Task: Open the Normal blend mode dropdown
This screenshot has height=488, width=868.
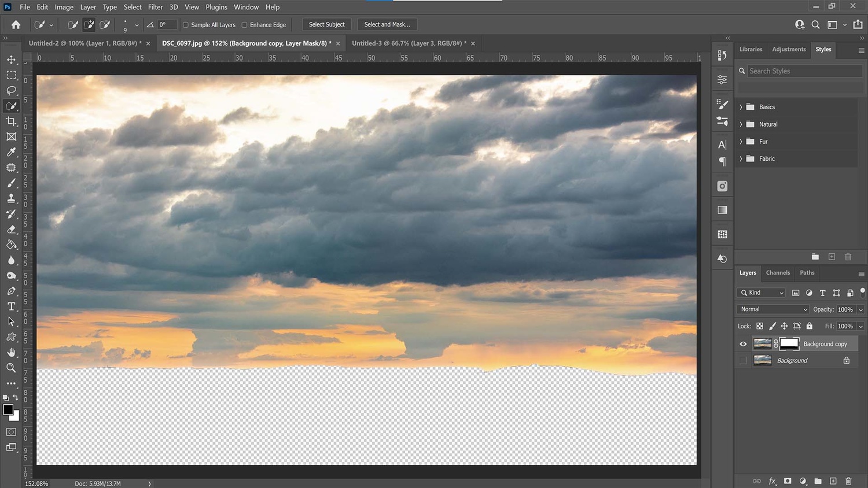Action: 773,309
